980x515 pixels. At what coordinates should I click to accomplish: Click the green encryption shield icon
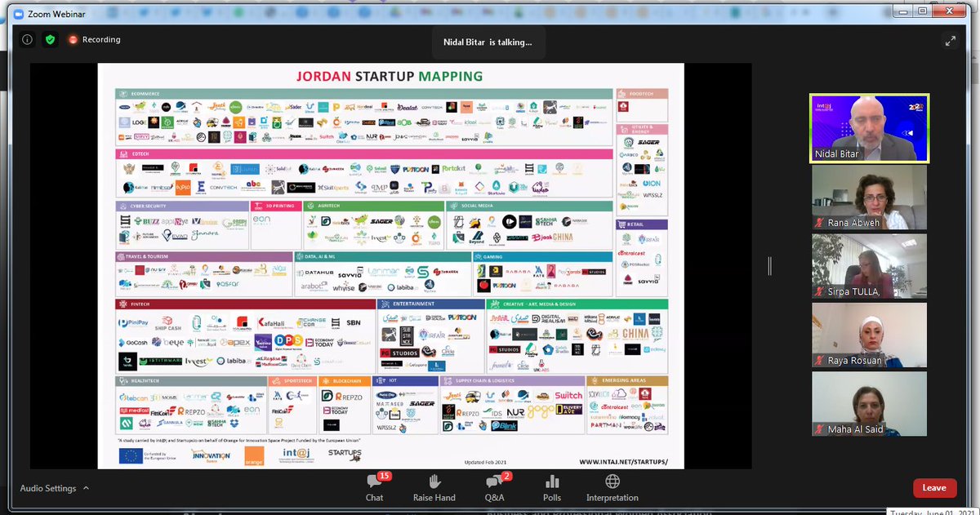coord(50,39)
